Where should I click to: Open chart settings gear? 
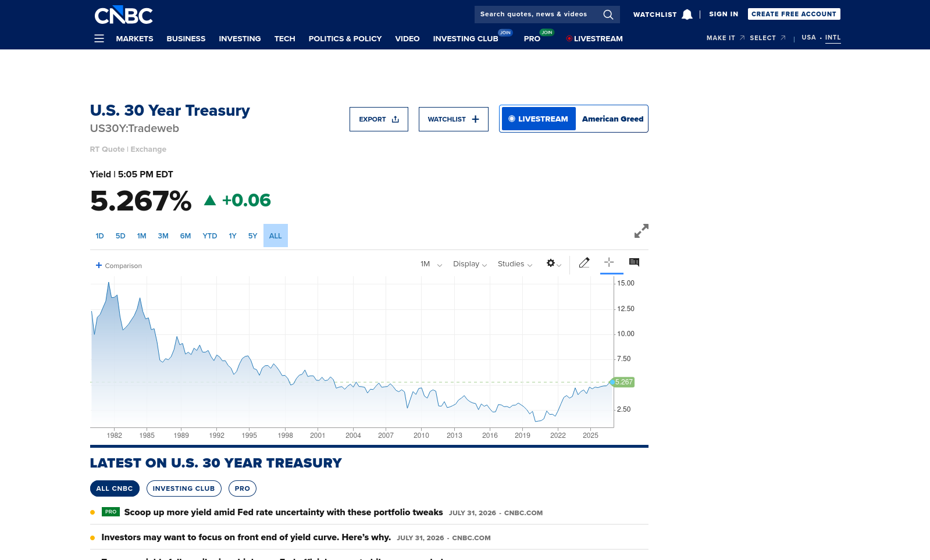click(x=551, y=263)
